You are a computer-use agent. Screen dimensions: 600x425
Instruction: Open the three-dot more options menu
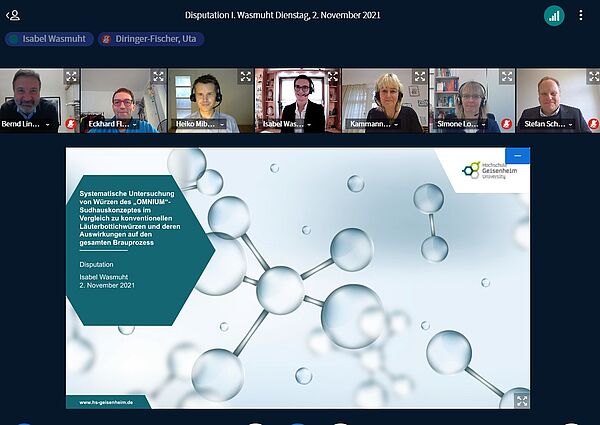pos(581,16)
